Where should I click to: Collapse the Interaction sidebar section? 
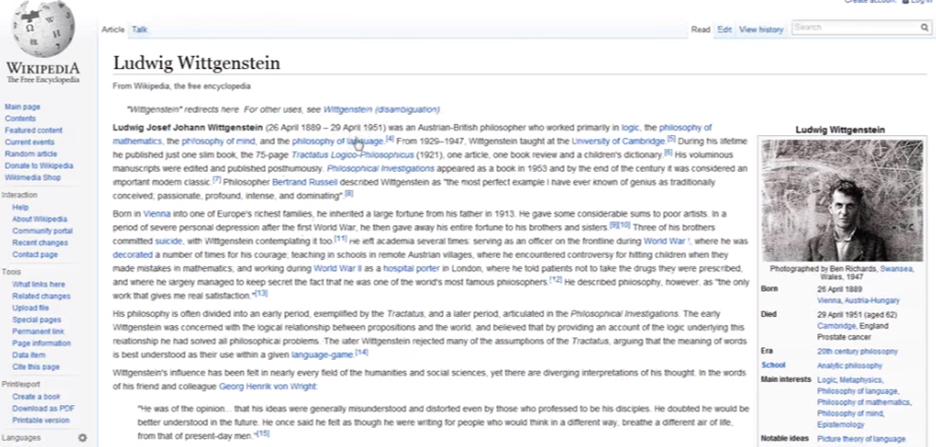point(19,195)
